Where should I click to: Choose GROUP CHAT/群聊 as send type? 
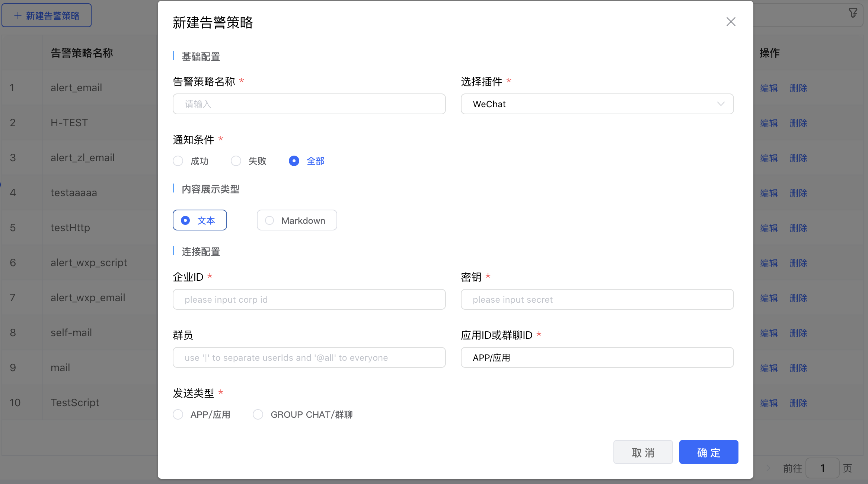(258, 414)
